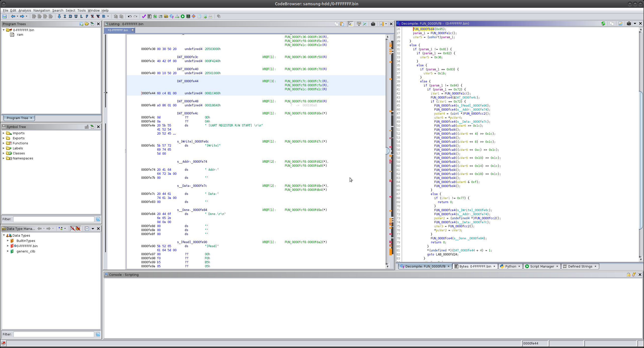Click Data Type Manager filter input field
Image resolution: width=644 pixels, height=348 pixels.
54,334
